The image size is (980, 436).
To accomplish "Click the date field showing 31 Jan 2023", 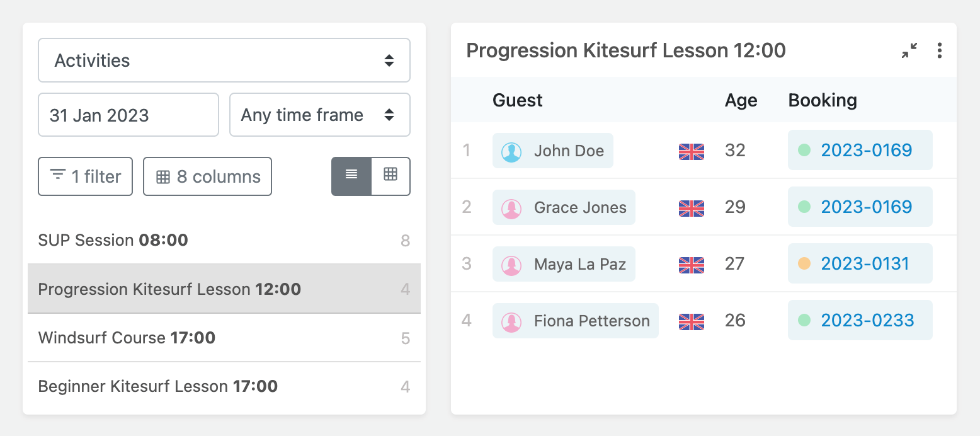I will (128, 115).
